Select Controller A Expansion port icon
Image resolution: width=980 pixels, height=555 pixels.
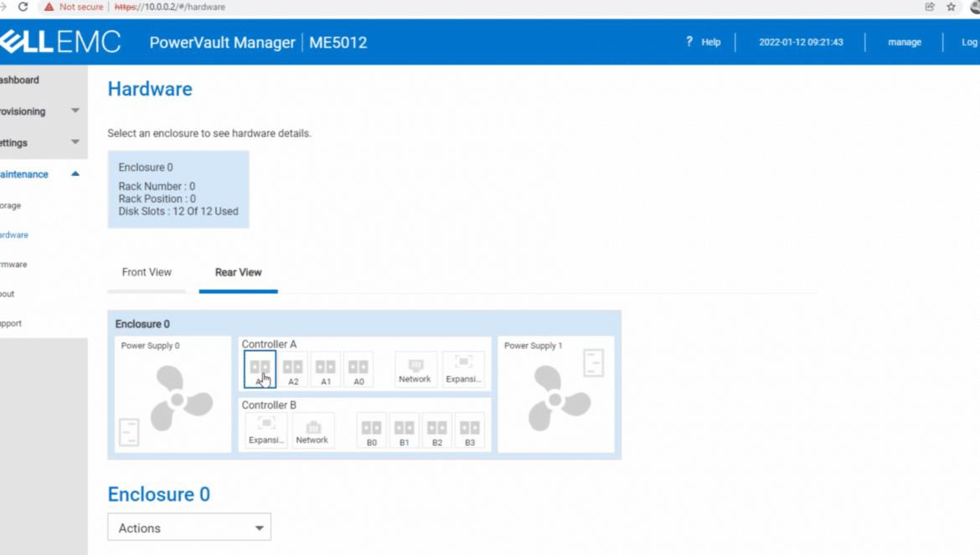pos(463,369)
